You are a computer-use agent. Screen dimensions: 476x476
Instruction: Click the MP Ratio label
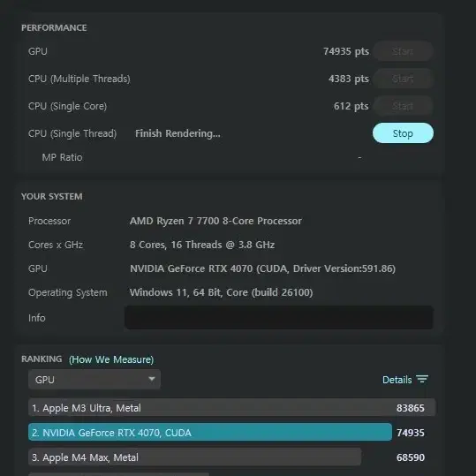(62, 157)
